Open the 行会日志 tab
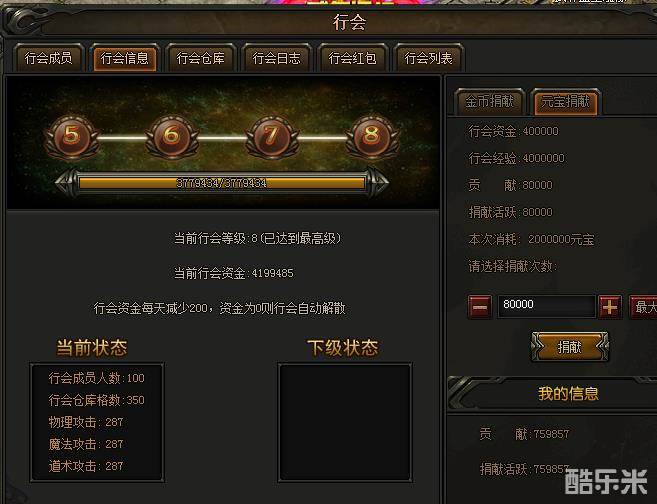Image resolution: width=657 pixels, height=504 pixels. click(277, 58)
